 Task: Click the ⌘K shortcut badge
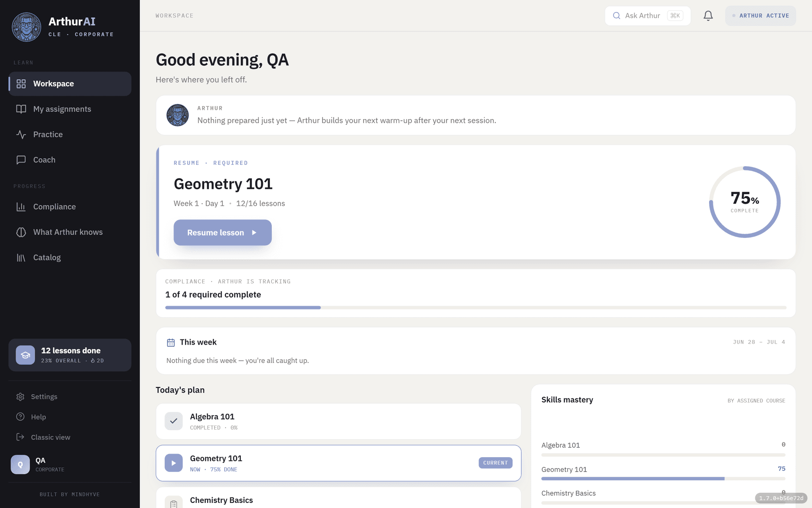[675, 16]
